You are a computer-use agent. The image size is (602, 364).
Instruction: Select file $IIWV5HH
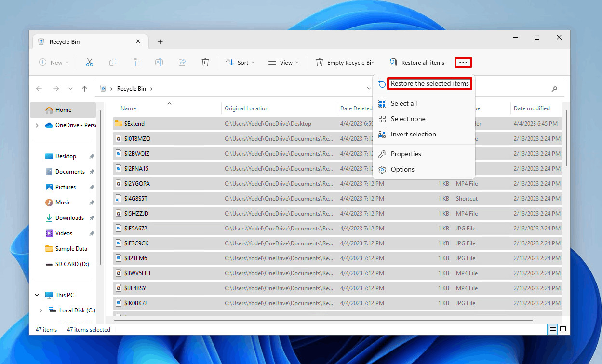click(x=337, y=273)
